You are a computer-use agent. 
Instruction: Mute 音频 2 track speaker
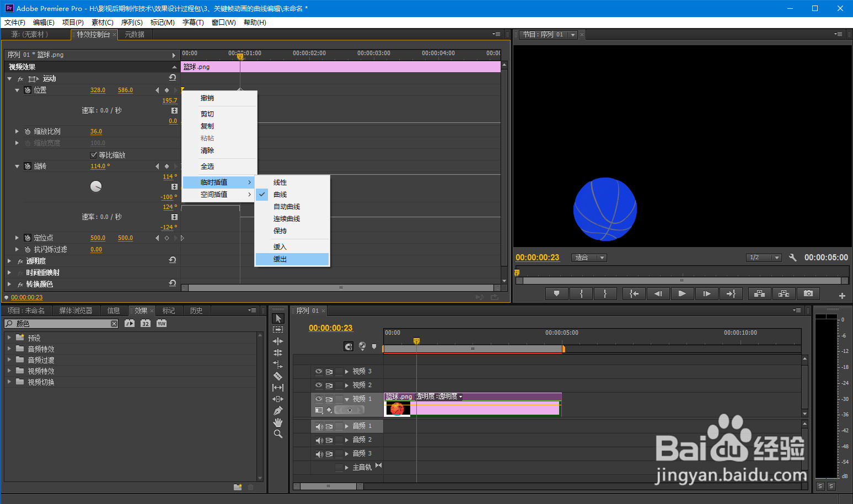[319, 440]
